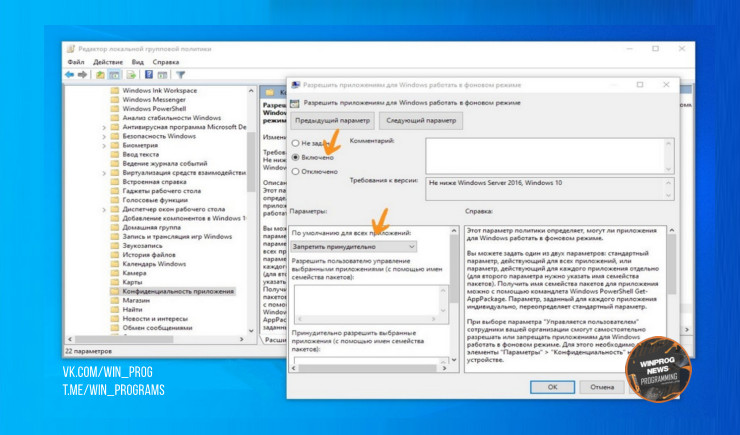Open the Вид menu

[137, 62]
